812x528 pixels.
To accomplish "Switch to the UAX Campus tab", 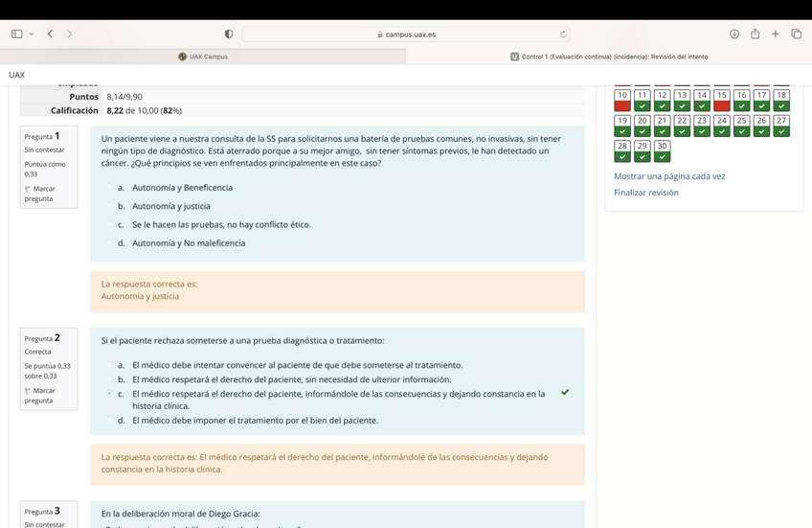I will 203,57.
